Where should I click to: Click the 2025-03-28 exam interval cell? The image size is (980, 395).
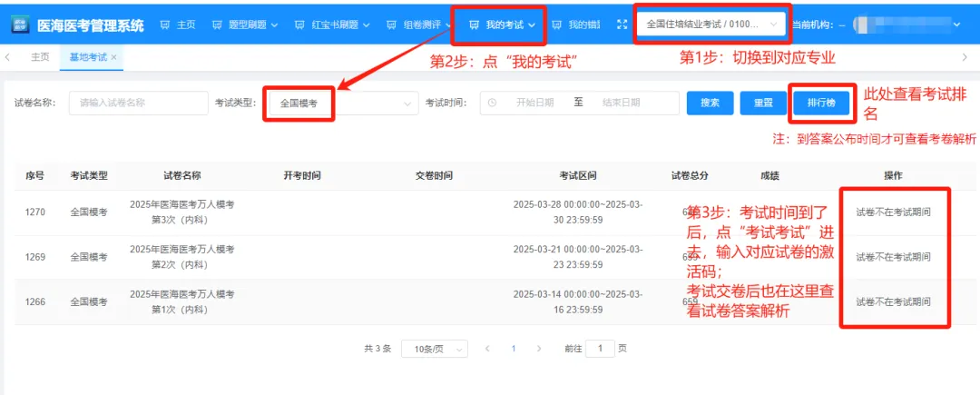(577, 212)
